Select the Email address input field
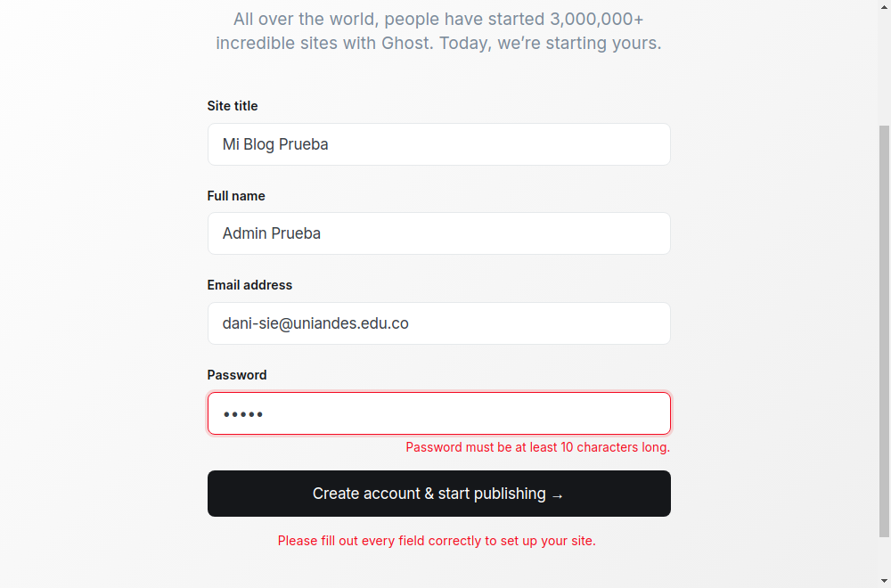891x588 pixels. (438, 323)
